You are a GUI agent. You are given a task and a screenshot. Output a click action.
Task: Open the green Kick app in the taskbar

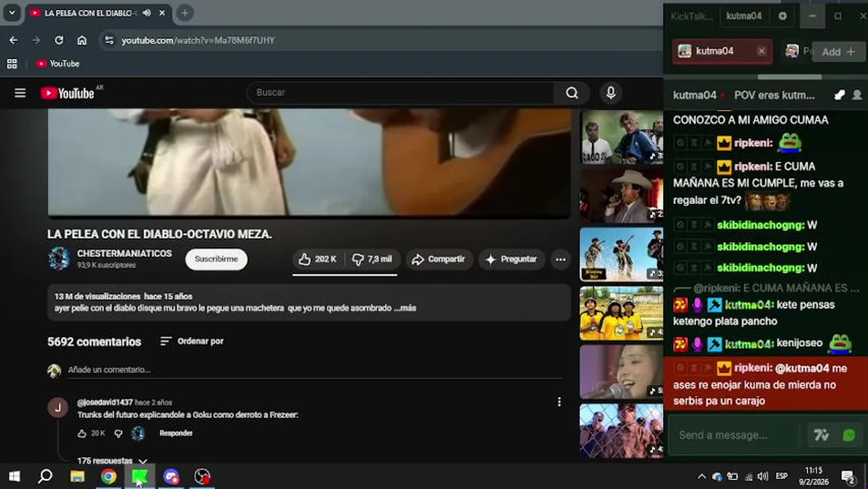tap(139, 476)
